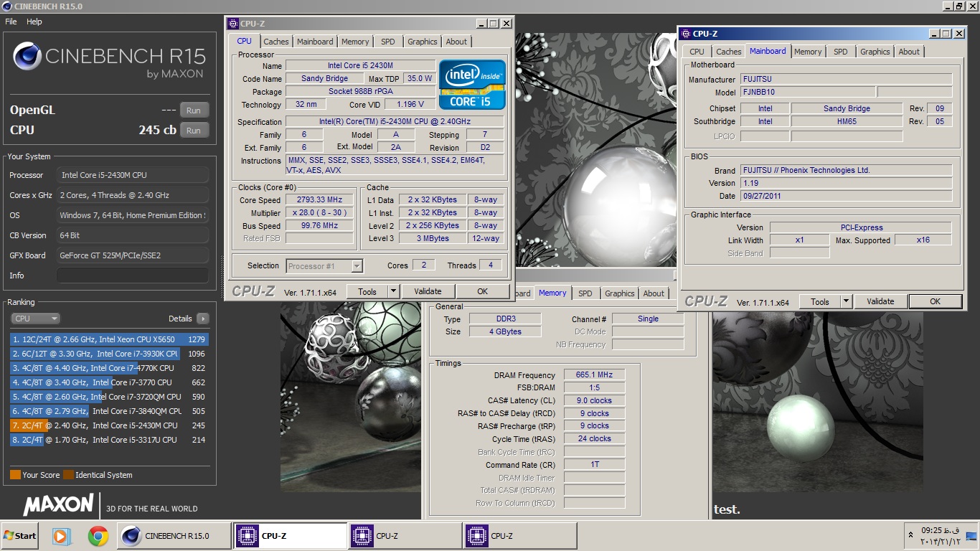This screenshot has width=980, height=551.
Task: Open Graphics tab in background CPU-Z window
Action: coord(620,293)
